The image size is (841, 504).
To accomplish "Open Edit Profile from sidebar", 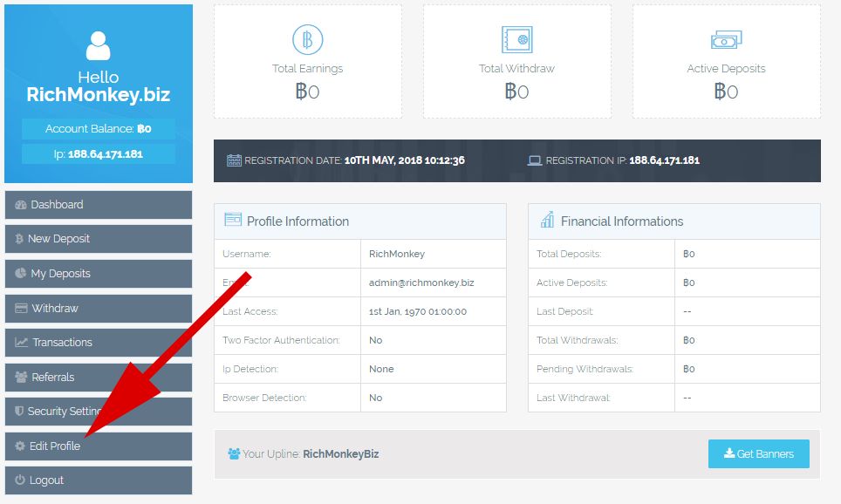I will (99, 446).
